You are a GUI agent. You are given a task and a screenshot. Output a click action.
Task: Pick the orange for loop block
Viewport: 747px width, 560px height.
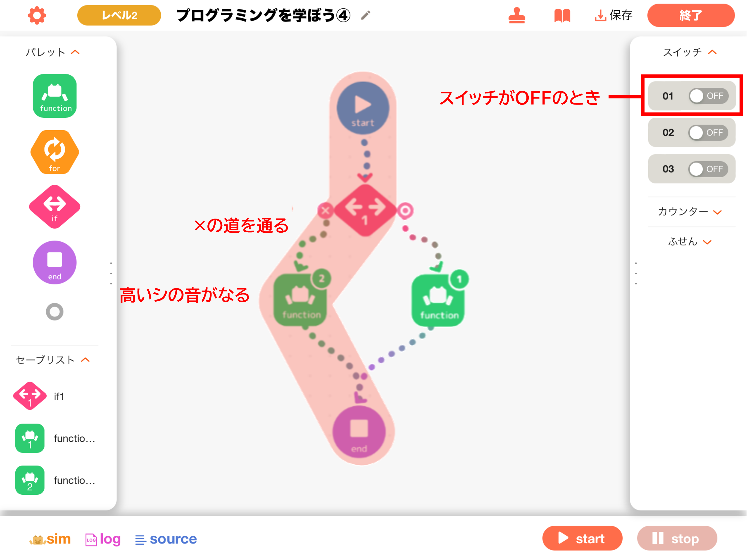tap(55, 152)
